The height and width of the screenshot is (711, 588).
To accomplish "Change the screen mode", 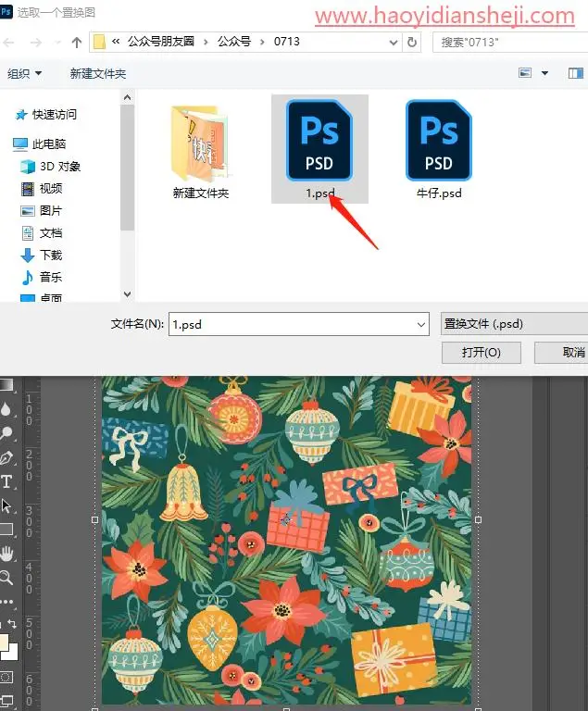I will point(6,701).
